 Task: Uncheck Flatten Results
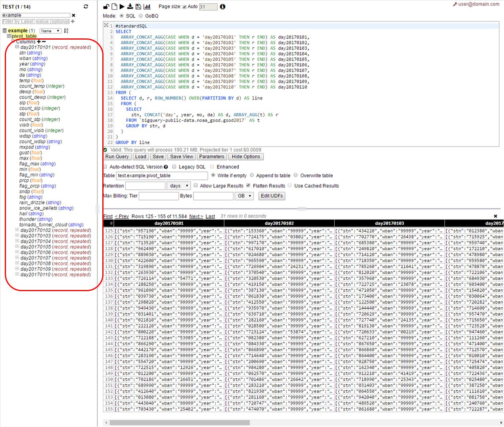pos(248,185)
